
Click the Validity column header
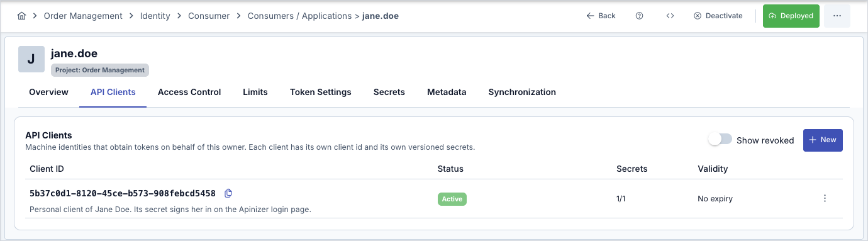pos(713,169)
